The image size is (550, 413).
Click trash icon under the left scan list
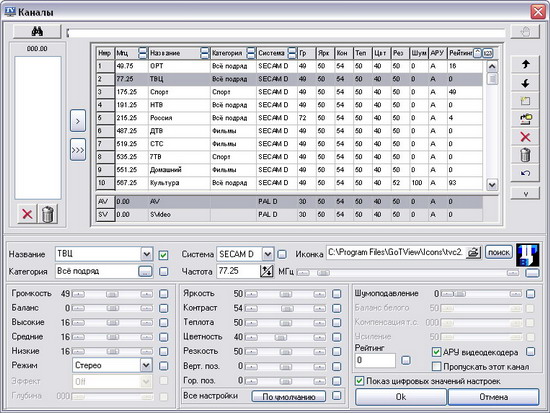(48, 214)
